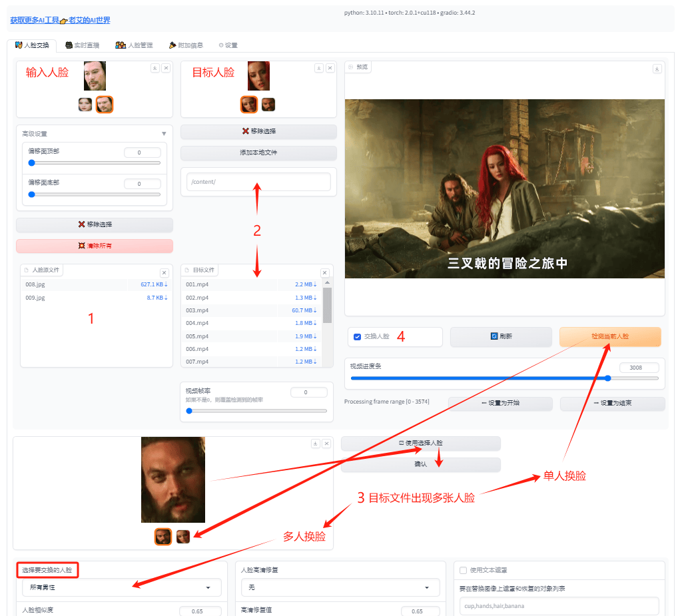Download the target face (目标人脸) image
The height and width of the screenshot is (616, 682).
tap(319, 68)
